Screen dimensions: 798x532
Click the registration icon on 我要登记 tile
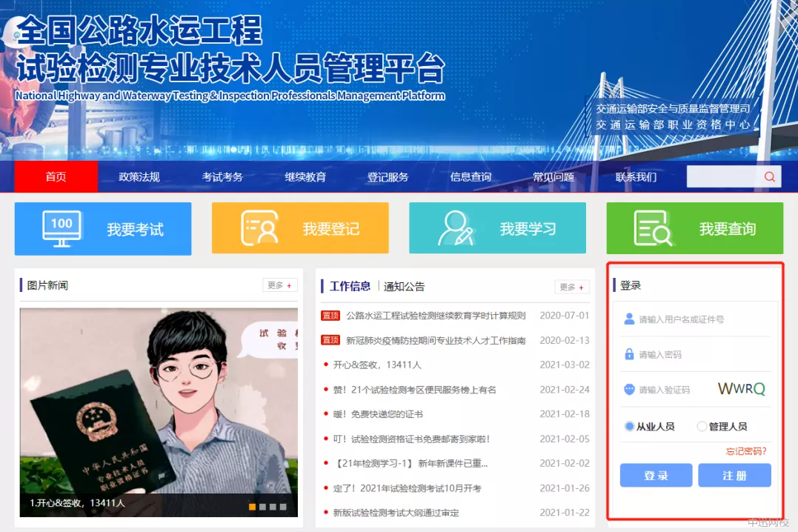(259, 228)
